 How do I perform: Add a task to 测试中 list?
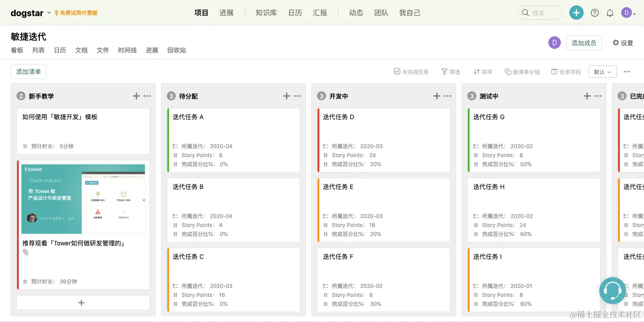coord(587,96)
